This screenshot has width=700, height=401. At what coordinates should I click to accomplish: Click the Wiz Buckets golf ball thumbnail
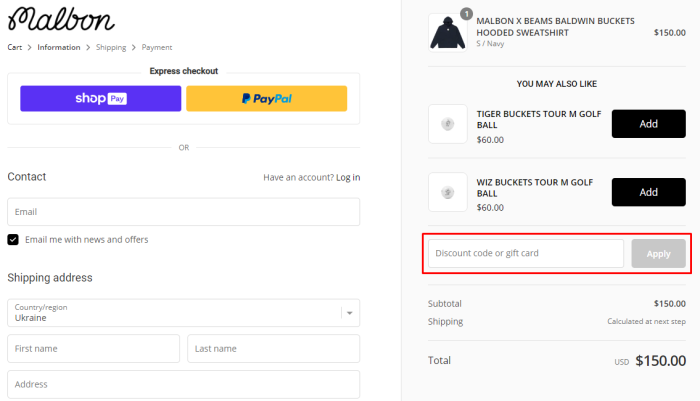pyautogui.click(x=448, y=192)
